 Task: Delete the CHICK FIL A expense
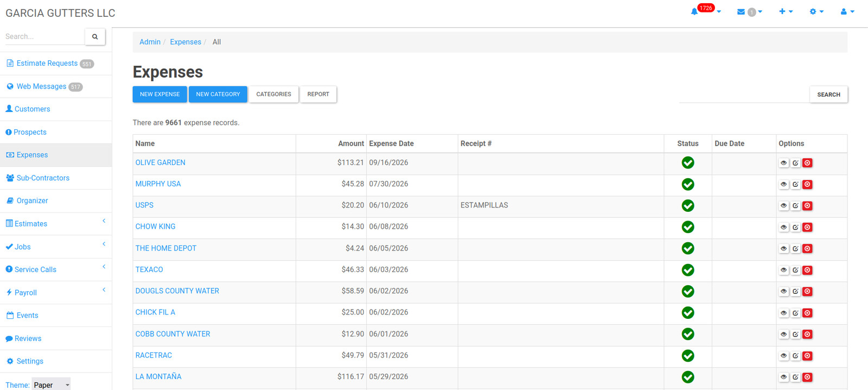(x=807, y=313)
